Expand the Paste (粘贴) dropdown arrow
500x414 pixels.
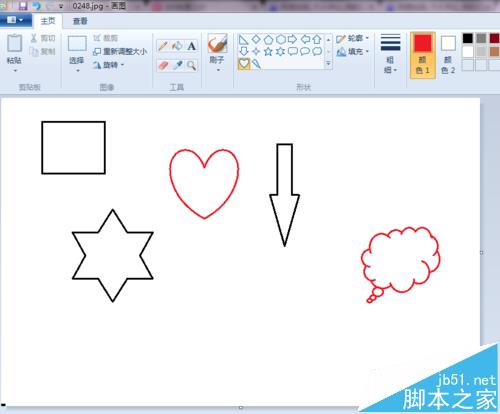(15, 71)
